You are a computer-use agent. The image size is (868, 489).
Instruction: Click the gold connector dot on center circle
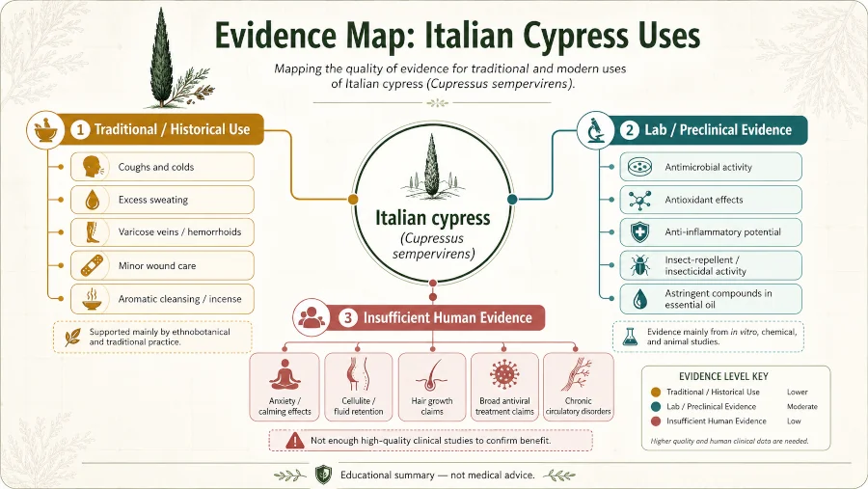pyautogui.click(x=353, y=200)
